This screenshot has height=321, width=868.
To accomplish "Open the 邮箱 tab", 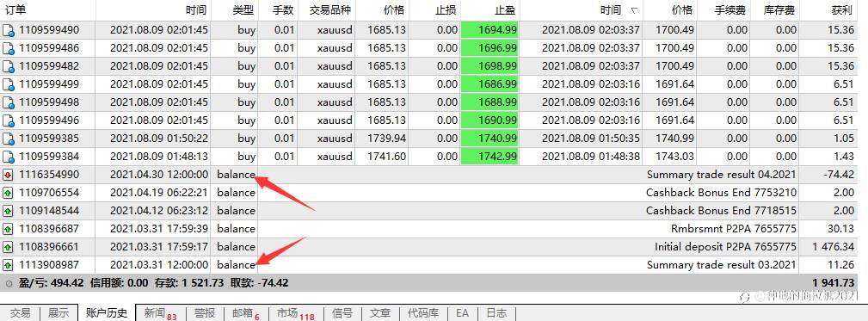I will click(x=246, y=313).
